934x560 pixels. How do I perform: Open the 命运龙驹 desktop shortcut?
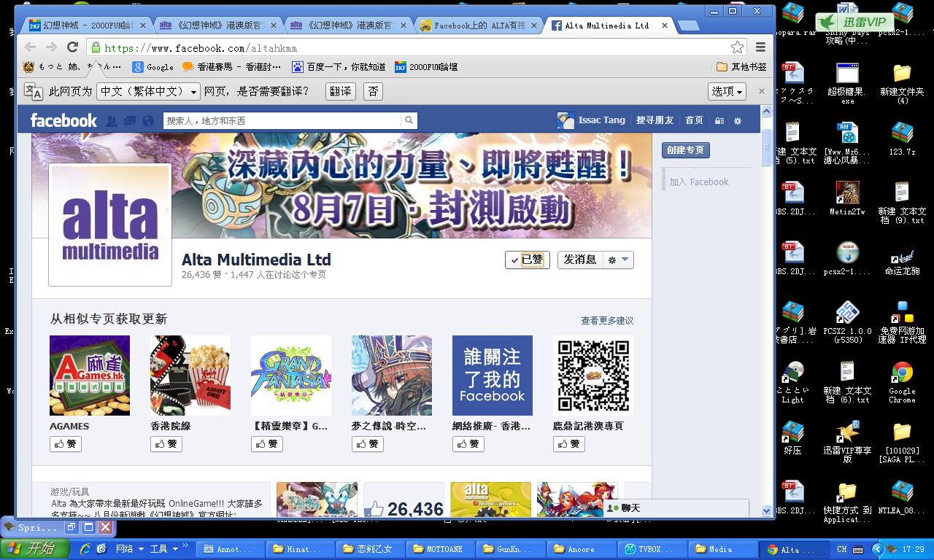[x=902, y=262]
